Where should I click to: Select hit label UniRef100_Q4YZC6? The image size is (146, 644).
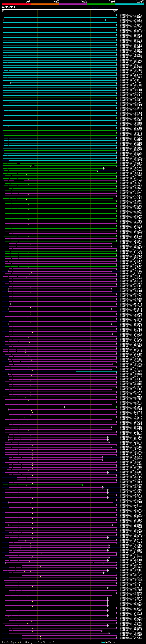click(x=131, y=638)
